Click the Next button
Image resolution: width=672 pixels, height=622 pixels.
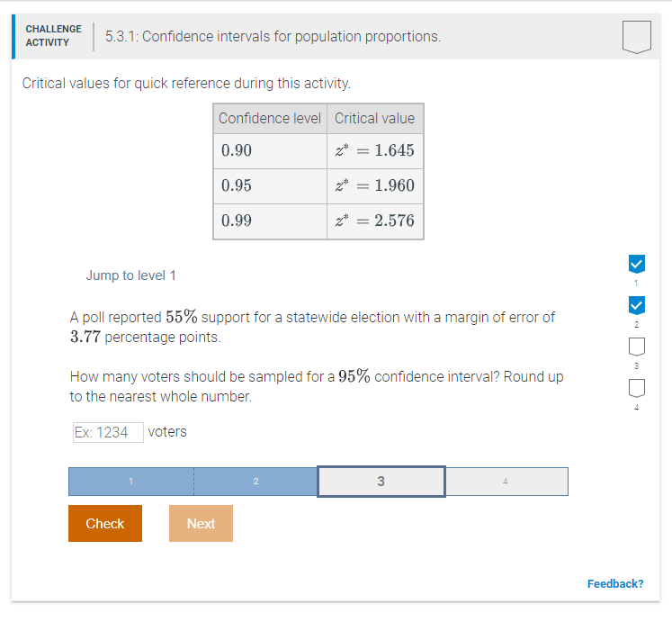(201, 523)
